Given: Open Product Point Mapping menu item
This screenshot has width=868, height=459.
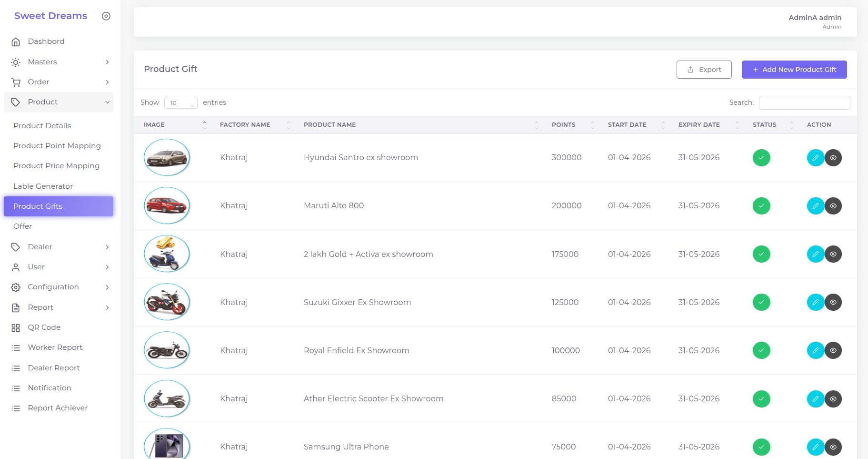Looking at the screenshot, I should tap(57, 146).
